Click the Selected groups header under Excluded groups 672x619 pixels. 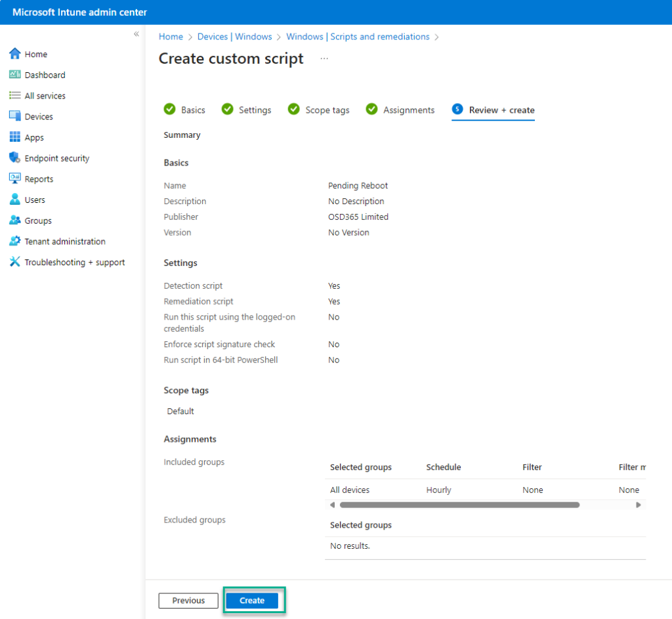click(x=361, y=525)
